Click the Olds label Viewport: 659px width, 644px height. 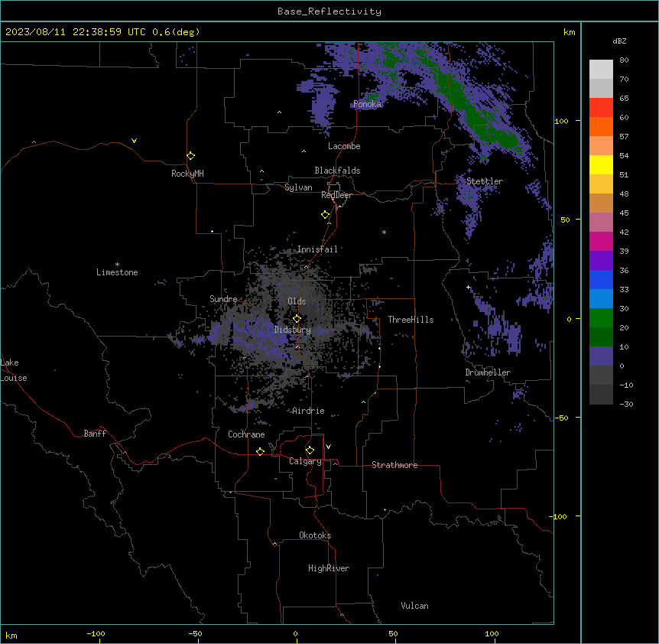click(297, 301)
